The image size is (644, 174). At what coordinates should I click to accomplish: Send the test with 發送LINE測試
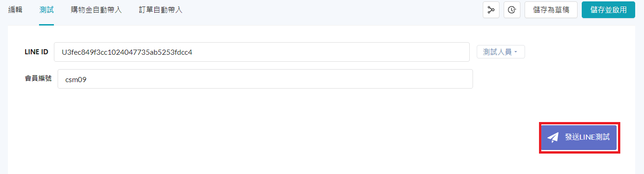coord(579,137)
